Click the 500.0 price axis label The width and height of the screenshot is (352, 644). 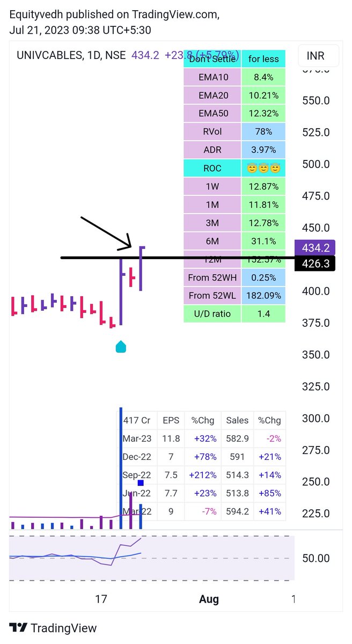tap(316, 164)
